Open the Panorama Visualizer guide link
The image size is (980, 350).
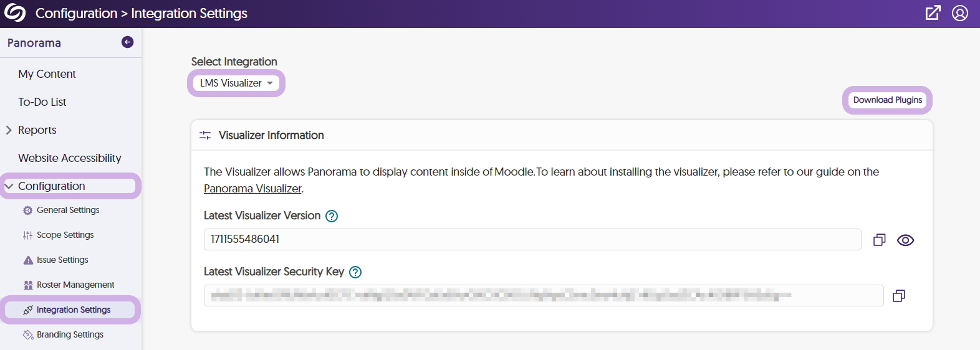pos(252,189)
